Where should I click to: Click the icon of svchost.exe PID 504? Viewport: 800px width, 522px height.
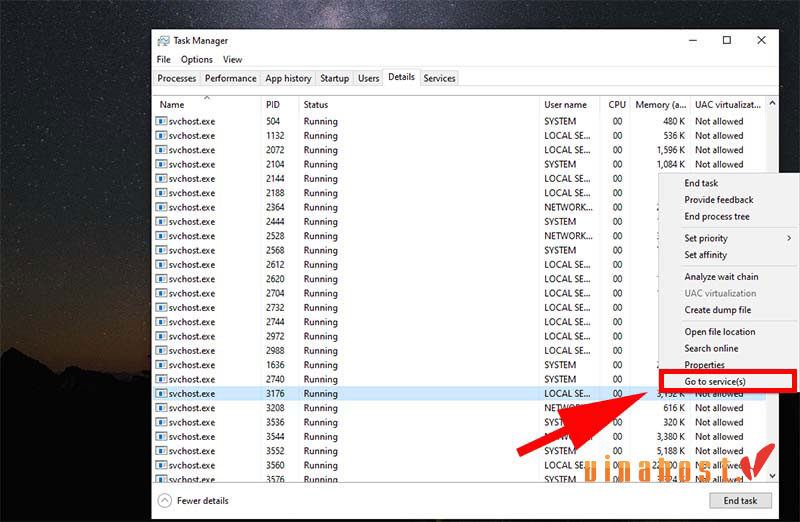point(161,121)
